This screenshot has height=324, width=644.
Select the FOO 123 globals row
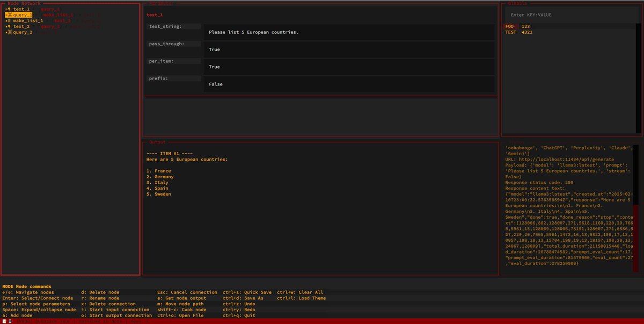click(568, 26)
